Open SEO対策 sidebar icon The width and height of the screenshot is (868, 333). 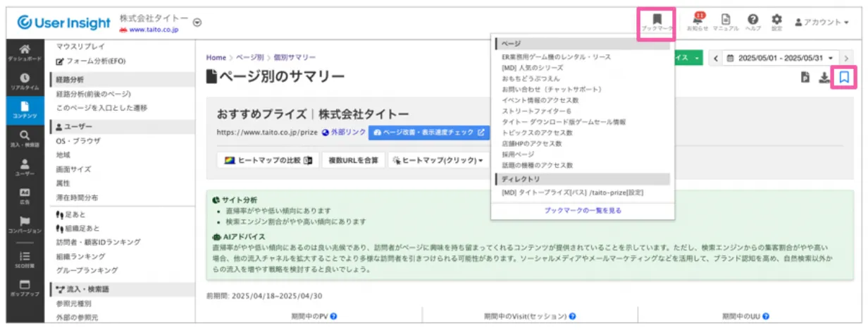pos(25,260)
